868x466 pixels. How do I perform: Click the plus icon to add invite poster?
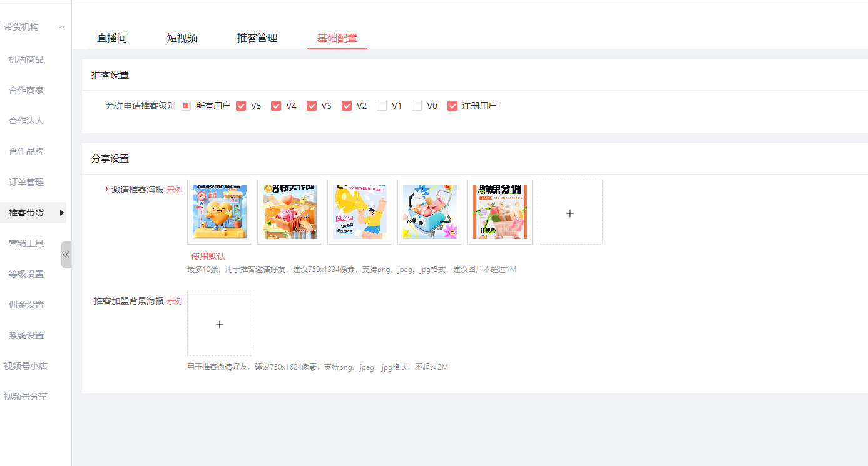[569, 213]
